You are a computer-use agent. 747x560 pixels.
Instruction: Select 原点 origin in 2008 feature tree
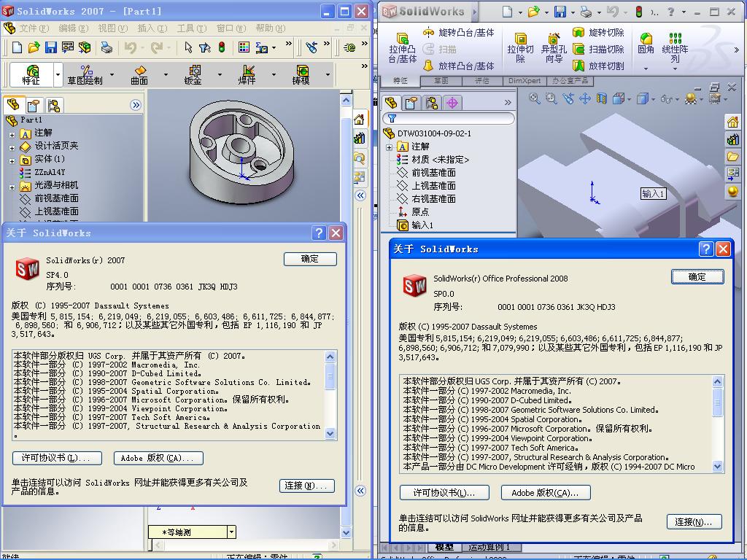420,212
